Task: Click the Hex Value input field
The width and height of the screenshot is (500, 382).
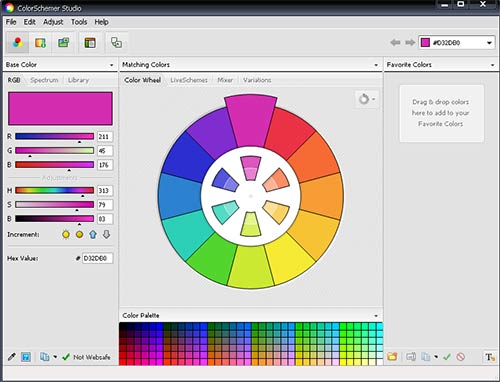Action: click(x=97, y=258)
